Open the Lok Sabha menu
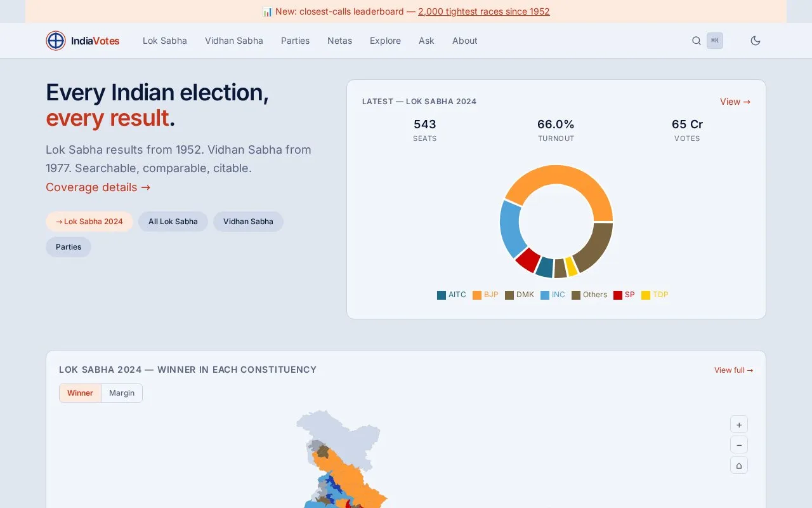 pyautogui.click(x=165, y=41)
